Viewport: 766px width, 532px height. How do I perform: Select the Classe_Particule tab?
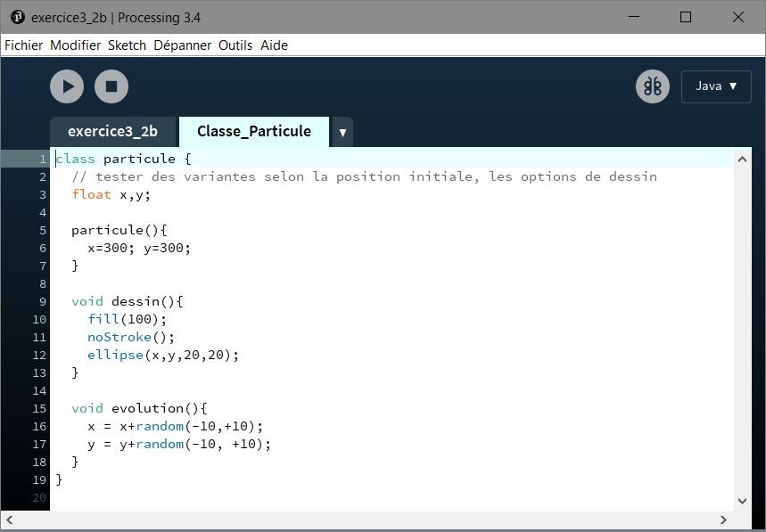pyautogui.click(x=253, y=132)
